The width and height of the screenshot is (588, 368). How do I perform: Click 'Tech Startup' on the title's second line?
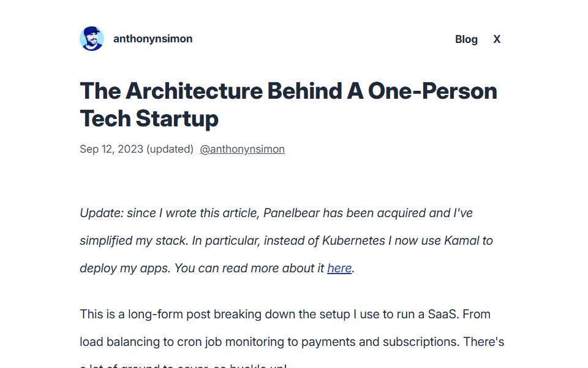pyautogui.click(x=149, y=118)
